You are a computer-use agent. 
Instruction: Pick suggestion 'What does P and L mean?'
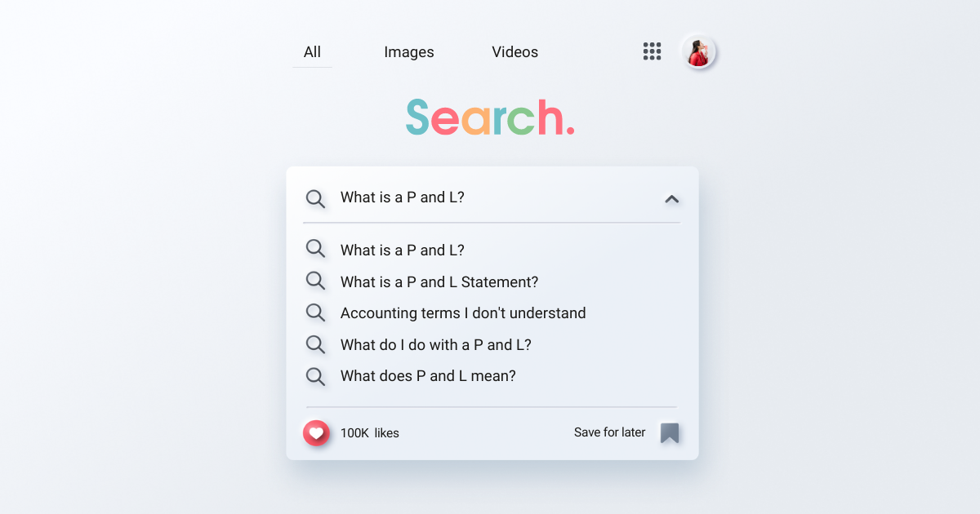(428, 376)
